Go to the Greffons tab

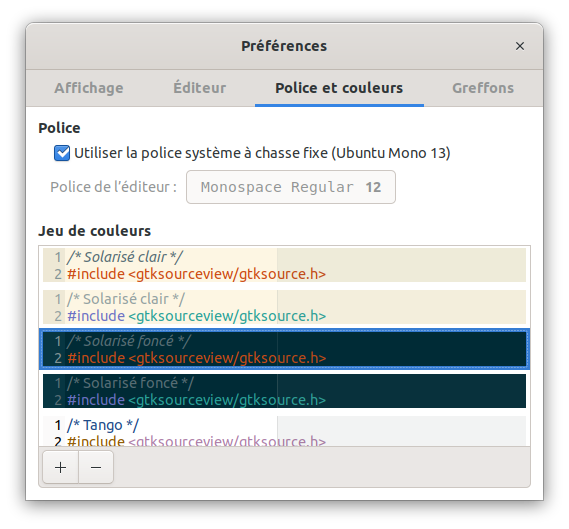click(x=483, y=88)
